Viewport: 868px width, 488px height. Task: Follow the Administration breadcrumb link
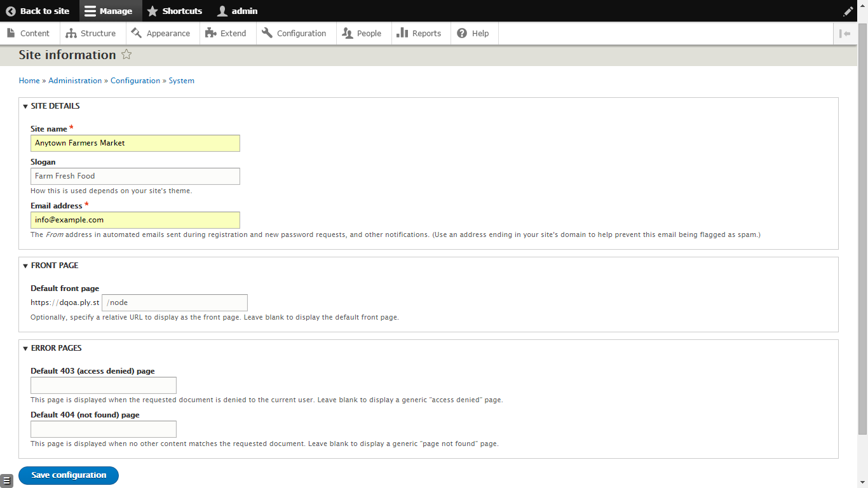pos(75,81)
